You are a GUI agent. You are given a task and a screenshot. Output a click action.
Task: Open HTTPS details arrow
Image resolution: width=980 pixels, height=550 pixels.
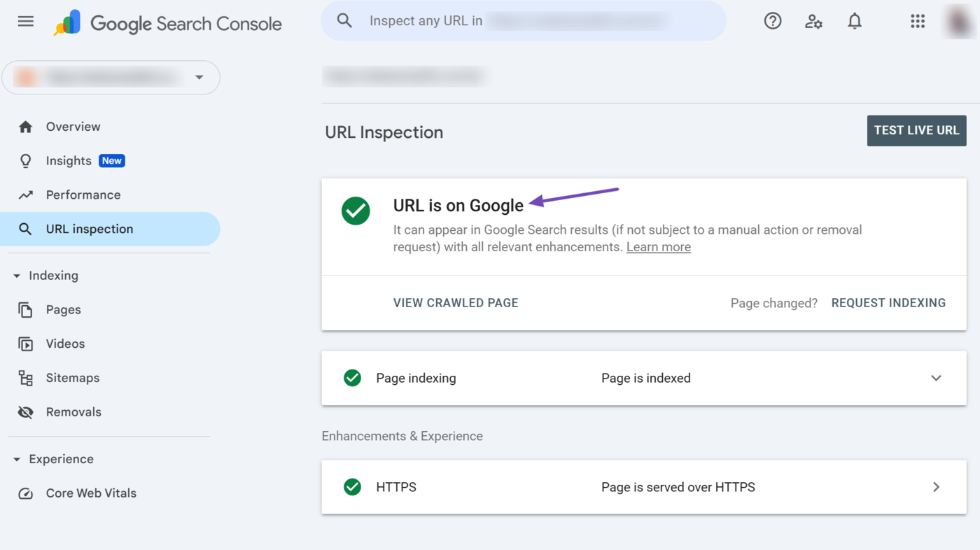936,487
